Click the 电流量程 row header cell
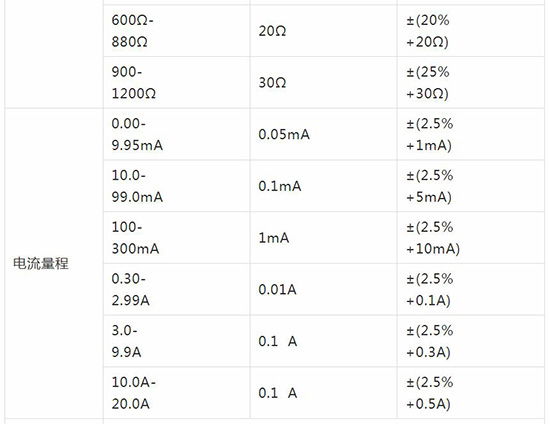Image resolution: width=550 pixels, height=424 pixels. (54, 263)
